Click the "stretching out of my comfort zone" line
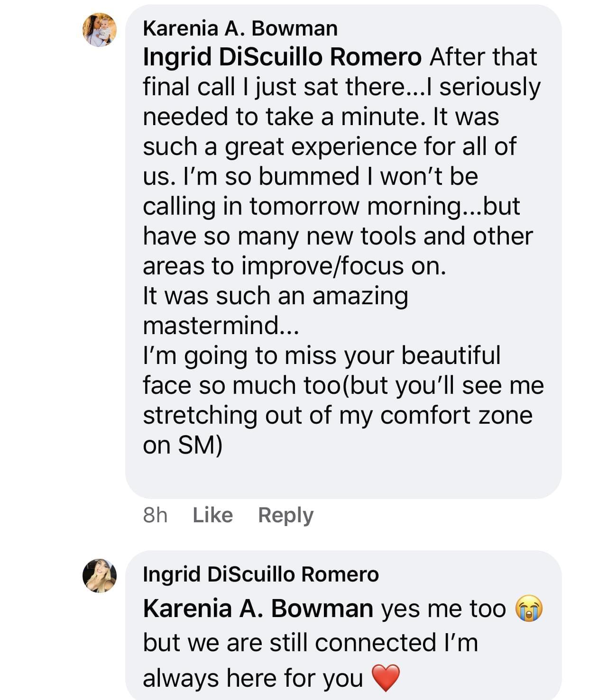 tap(337, 415)
